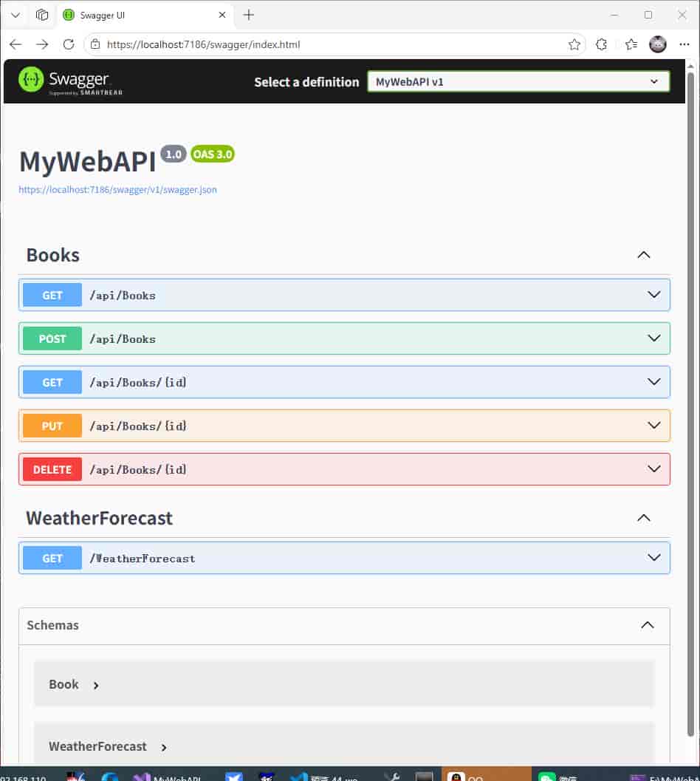Open the Select a definition dropdown

[518, 82]
